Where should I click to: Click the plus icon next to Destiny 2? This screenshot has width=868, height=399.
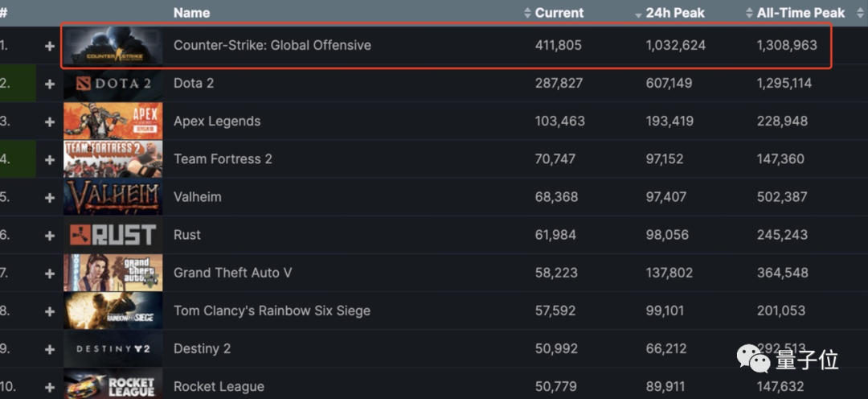coord(50,349)
